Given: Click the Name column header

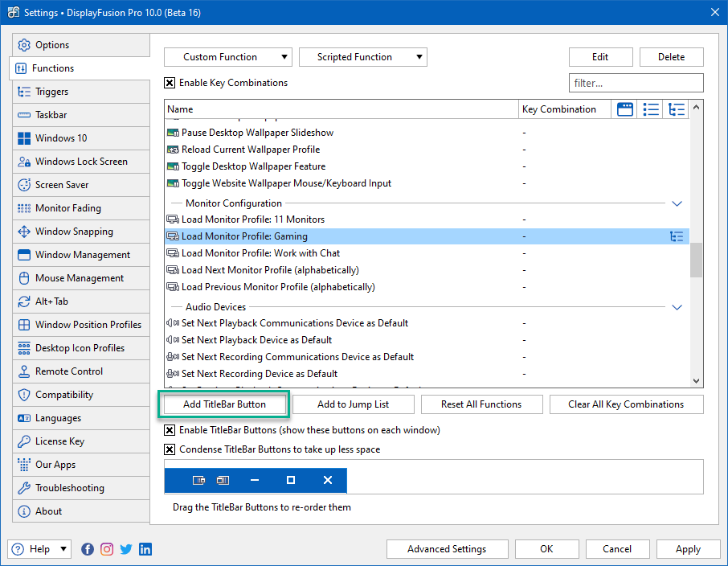Looking at the screenshot, I should coord(342,109).
